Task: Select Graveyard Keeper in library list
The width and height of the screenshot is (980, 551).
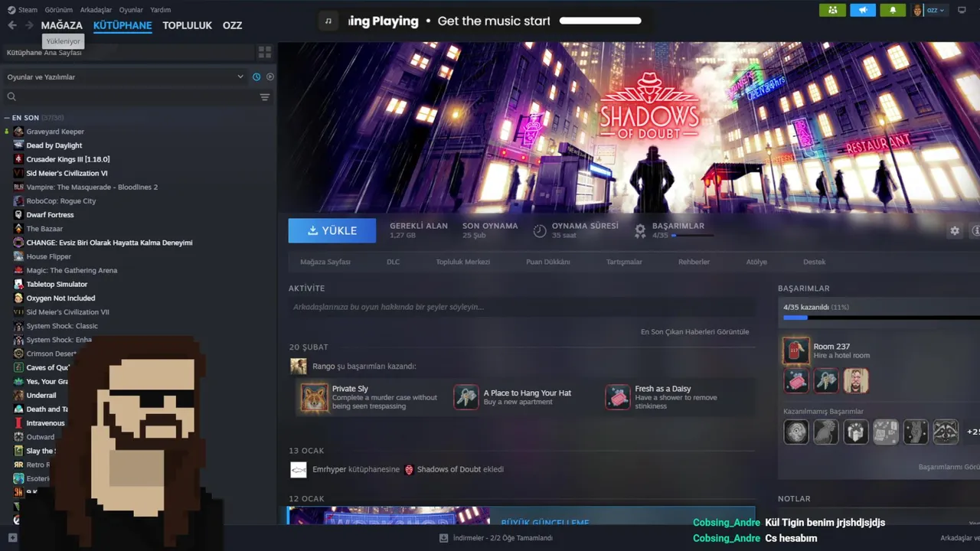Action: click(55, 132)
